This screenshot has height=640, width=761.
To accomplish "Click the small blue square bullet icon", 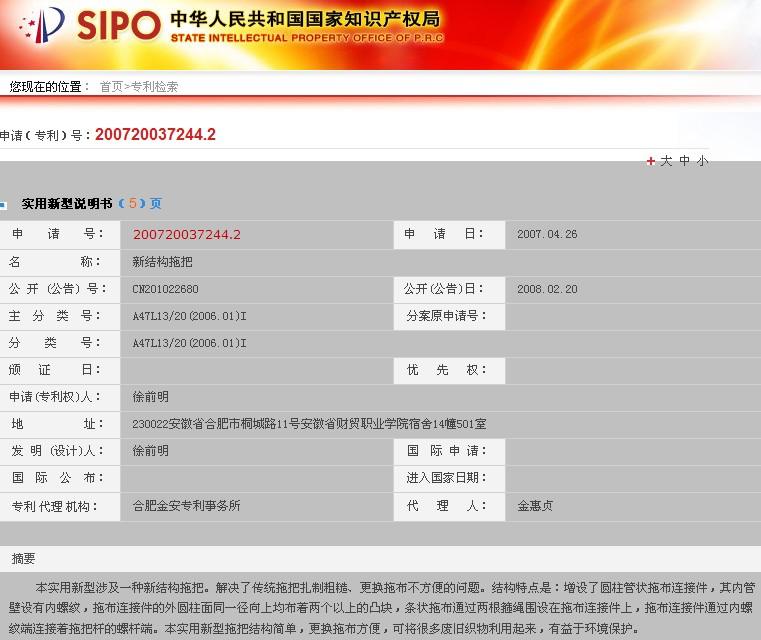I will coord(4,205).
